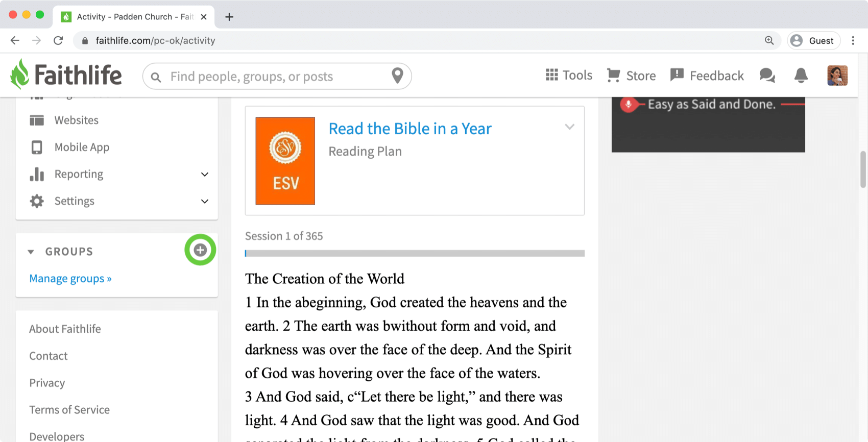Open messages chat bubbles icon

(767, 76)
